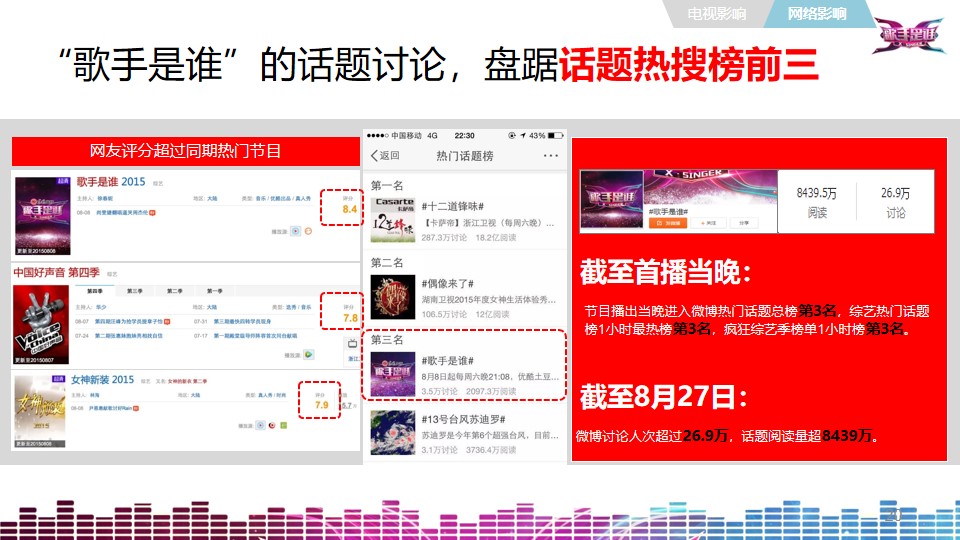
Task: Open the #13号台风苏迪罗# topic
Action: pos(463,419)
